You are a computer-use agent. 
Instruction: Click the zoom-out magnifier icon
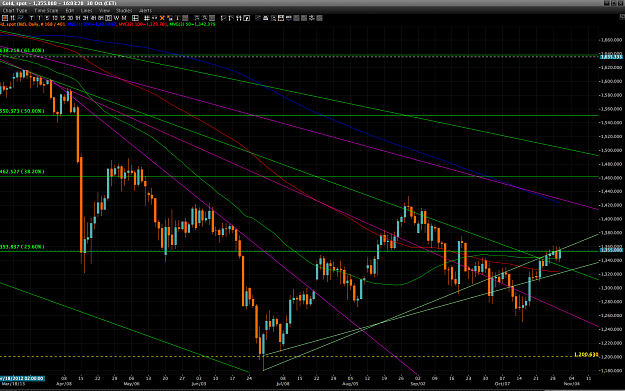204,18
